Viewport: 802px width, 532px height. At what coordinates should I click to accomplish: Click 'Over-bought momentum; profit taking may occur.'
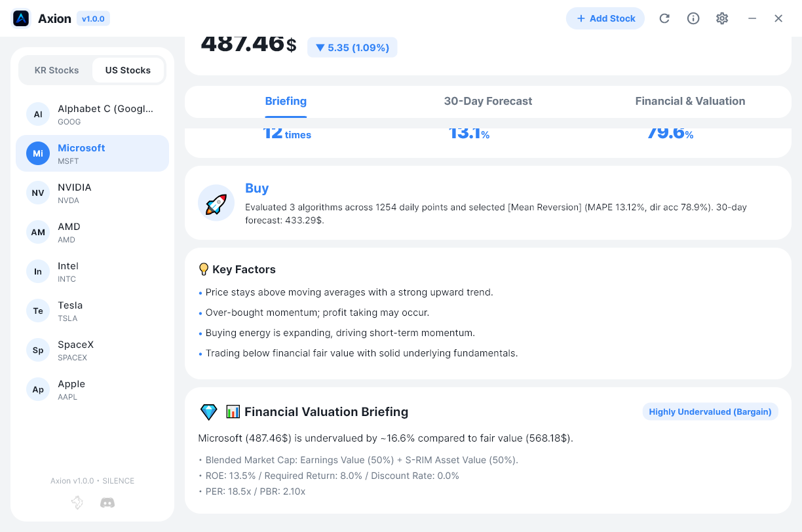pos(317,313)
